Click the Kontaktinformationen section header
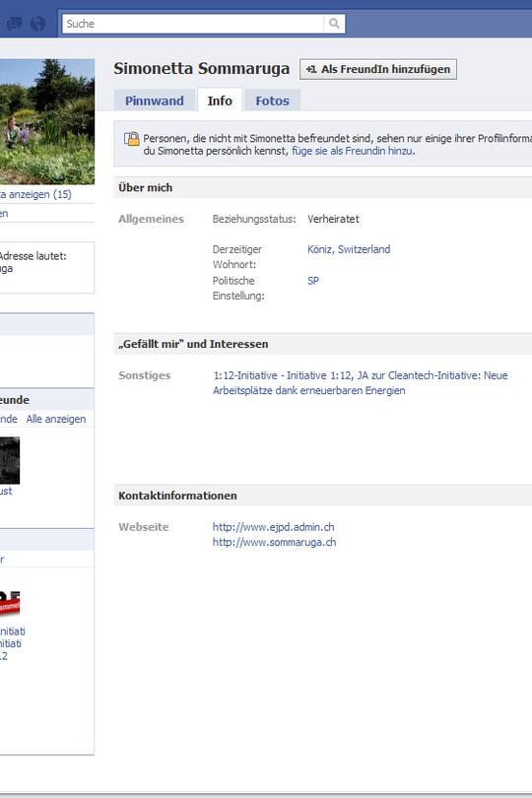Viewport: 532px width, 798px height. [177, 496]
